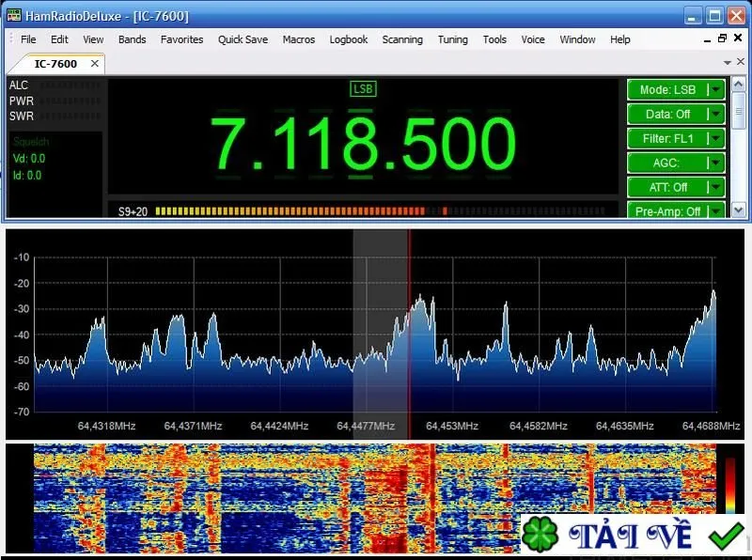Expand the Filter: FL1 dropdown arrow
752x560 pixels.
point(716,138)
